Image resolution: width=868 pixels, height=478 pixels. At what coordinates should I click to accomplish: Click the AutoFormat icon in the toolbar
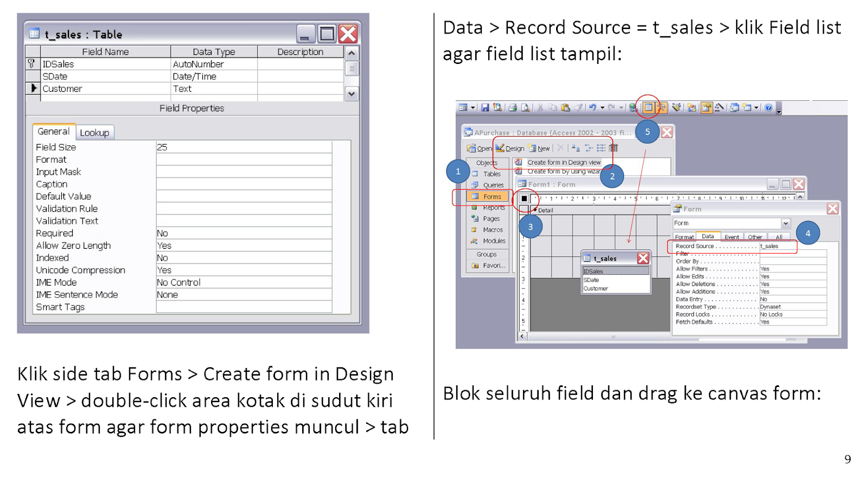coord(676,107)
